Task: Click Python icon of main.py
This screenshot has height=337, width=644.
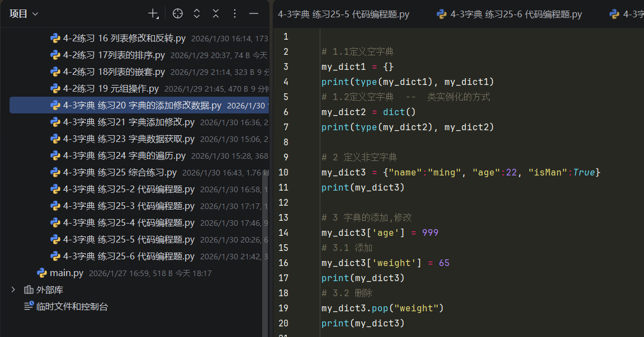Action: pos(42,273)
